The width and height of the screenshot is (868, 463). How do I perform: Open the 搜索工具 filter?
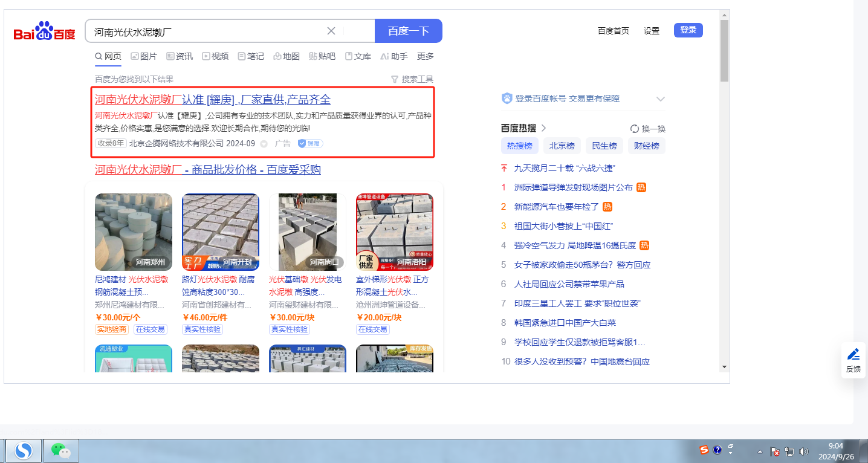coord(412,79)
